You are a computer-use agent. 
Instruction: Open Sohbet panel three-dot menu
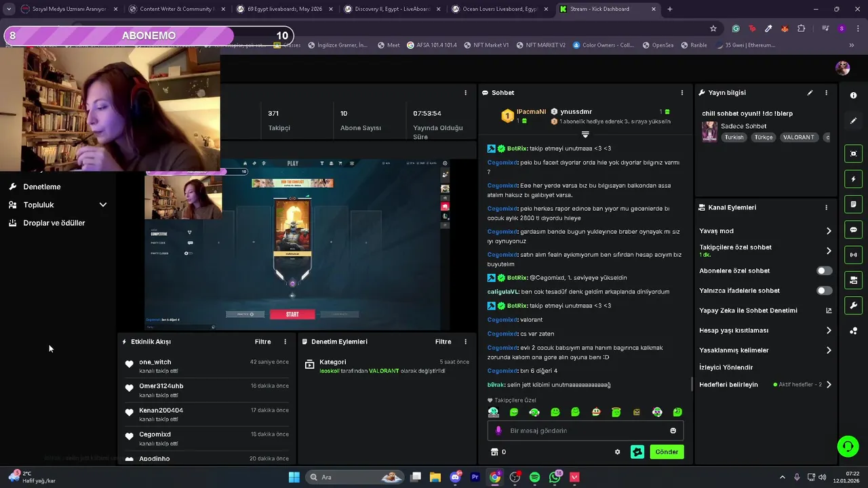(x=682, y=93)
